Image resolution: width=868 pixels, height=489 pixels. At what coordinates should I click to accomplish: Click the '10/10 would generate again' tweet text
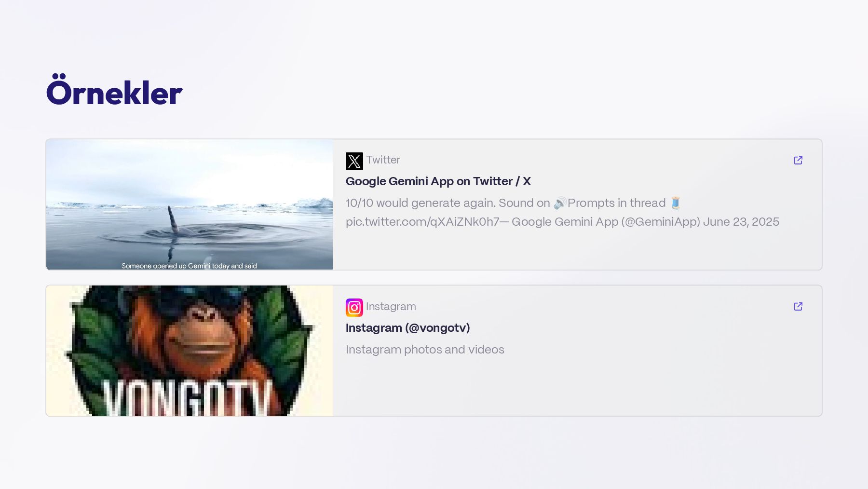(513, 203)
